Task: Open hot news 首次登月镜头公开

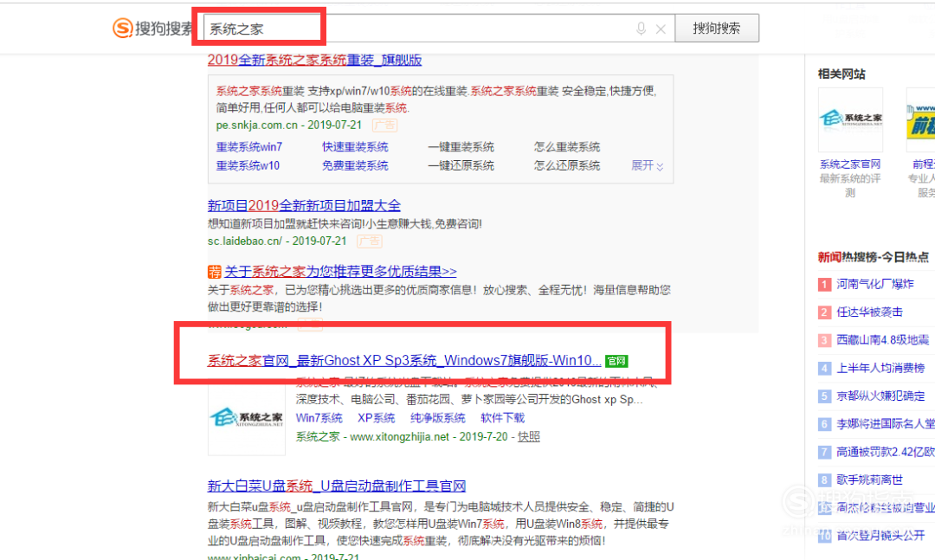Action: tap(880, 536)
